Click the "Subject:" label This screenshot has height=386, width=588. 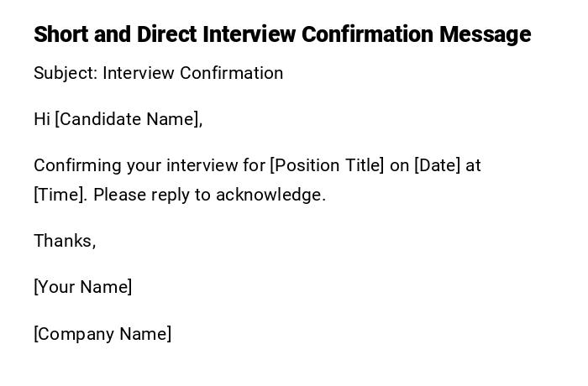pos(66,73)
